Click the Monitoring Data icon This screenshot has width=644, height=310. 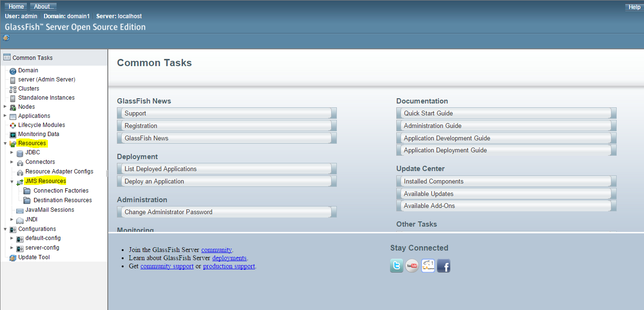coord(13,135)
